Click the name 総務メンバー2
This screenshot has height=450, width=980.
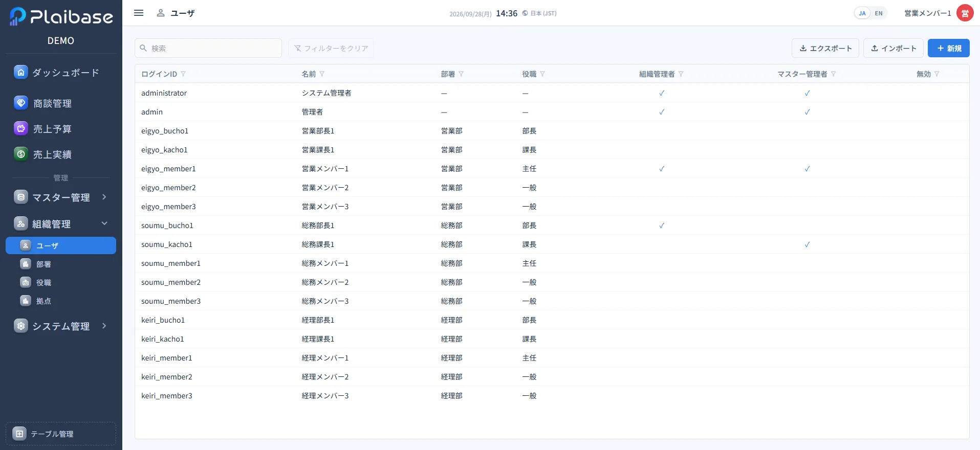tap(325, 282)
